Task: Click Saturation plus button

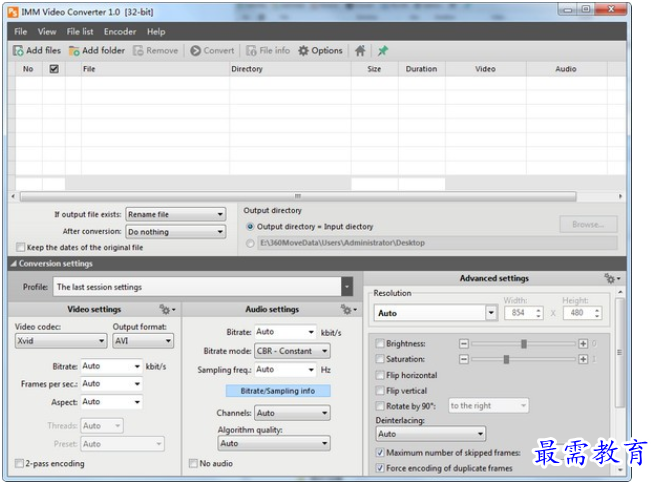Action: 583,359
